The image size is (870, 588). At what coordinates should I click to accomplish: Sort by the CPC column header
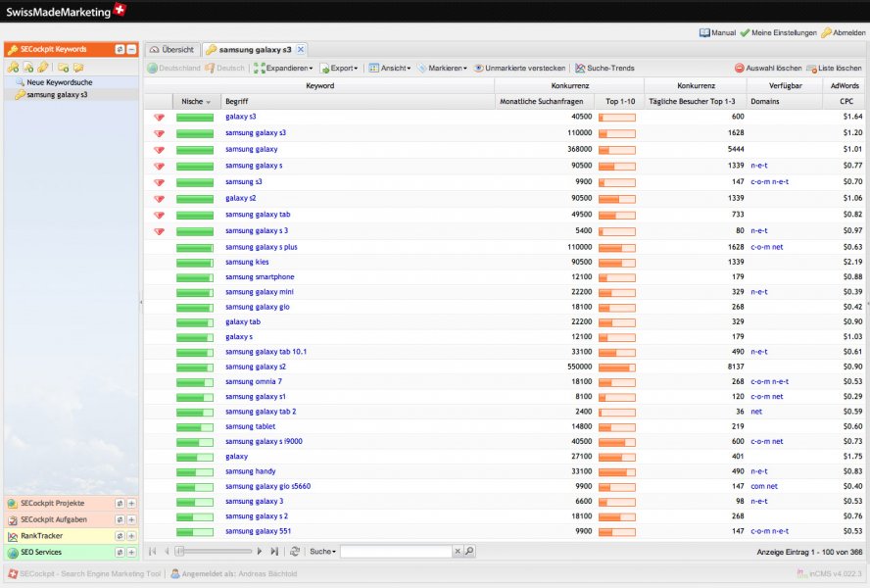coord(846,102)
